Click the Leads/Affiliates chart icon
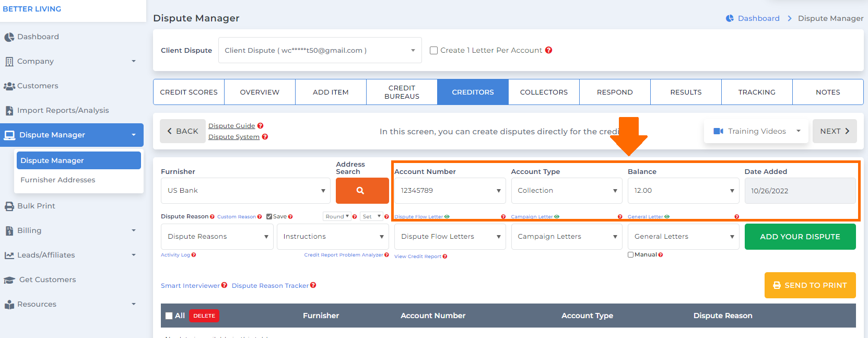Viewport: 868px width, 338px height. 9,255
